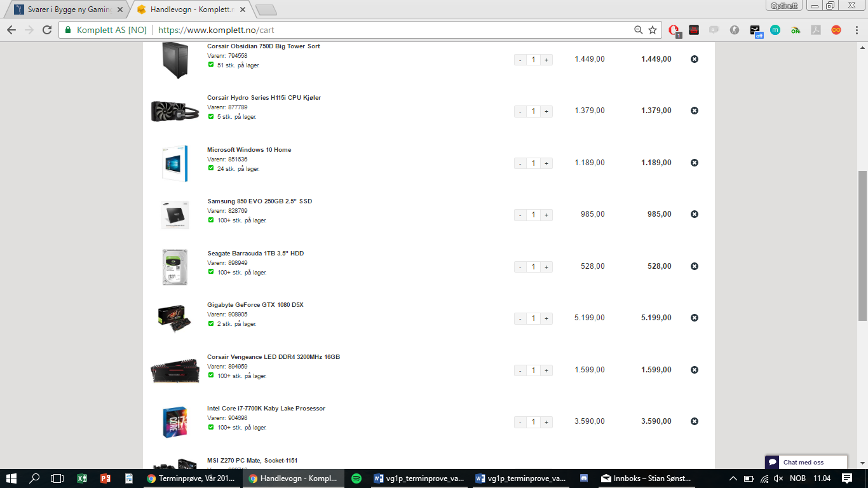Bookmark this page with star icon
868x488 pixels.
[x=653, y=30]
